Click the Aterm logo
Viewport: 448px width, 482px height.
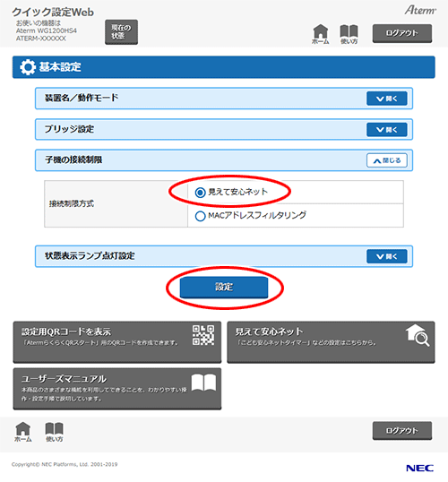[420, 11]
